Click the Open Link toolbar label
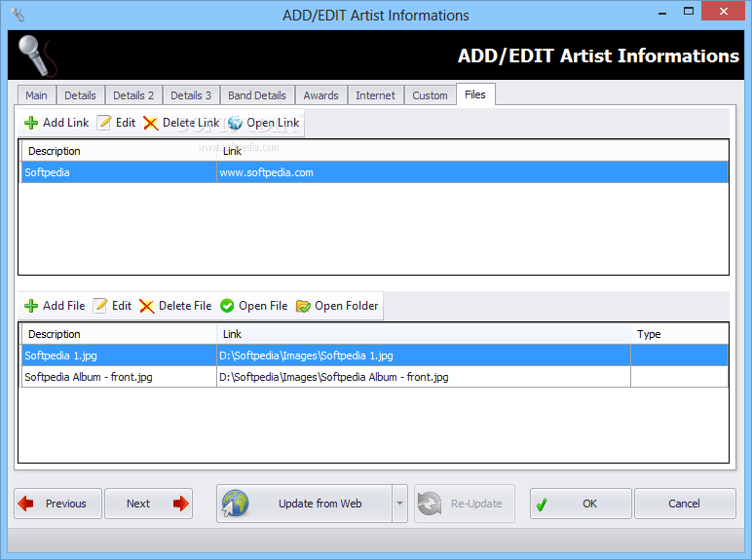Image resolution: width=752 pixels, height=560 pixels. (x=273, y=123)
